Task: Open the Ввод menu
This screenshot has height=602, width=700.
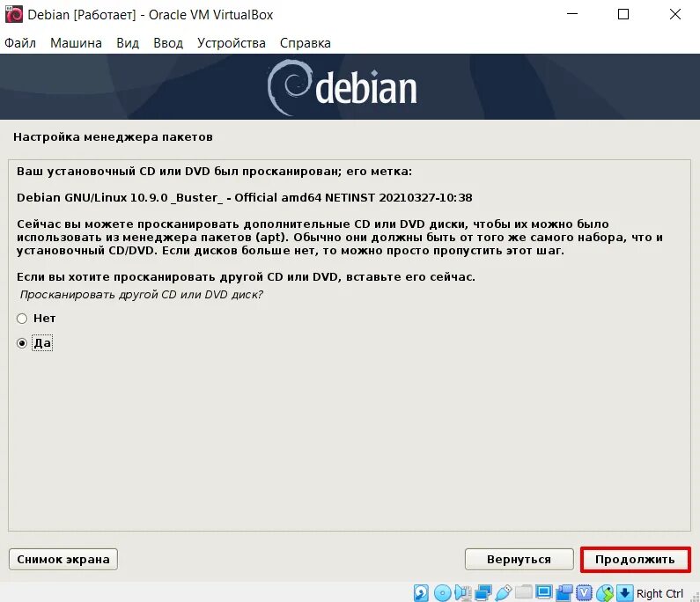Action: pos(168,43)
